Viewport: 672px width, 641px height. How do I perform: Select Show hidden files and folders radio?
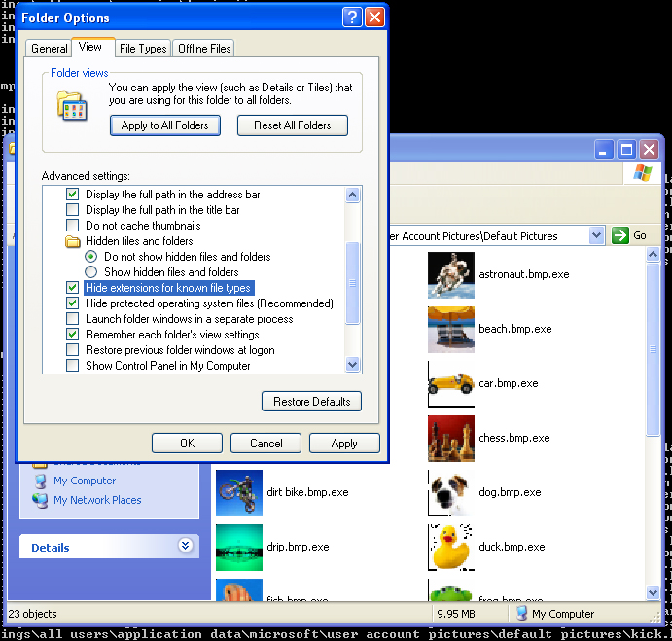tap(90, 271)
